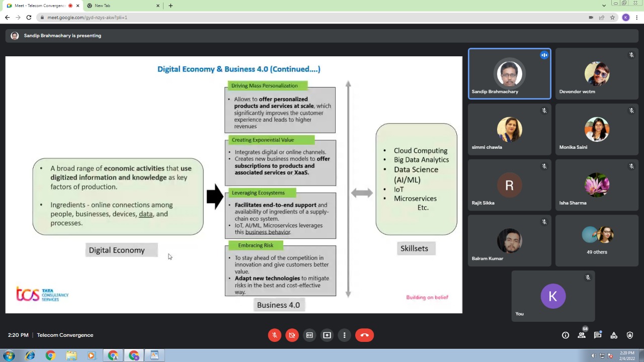The width and height of the screenshot is (644, 362).
Task: Reload the Google Meet page
Action: coord(29,18)
